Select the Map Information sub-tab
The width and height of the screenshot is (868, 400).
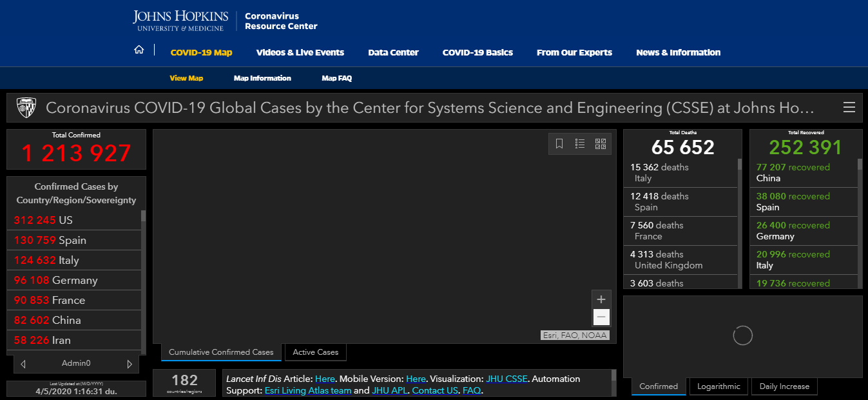pyautogui.click(x=262, y=78)
